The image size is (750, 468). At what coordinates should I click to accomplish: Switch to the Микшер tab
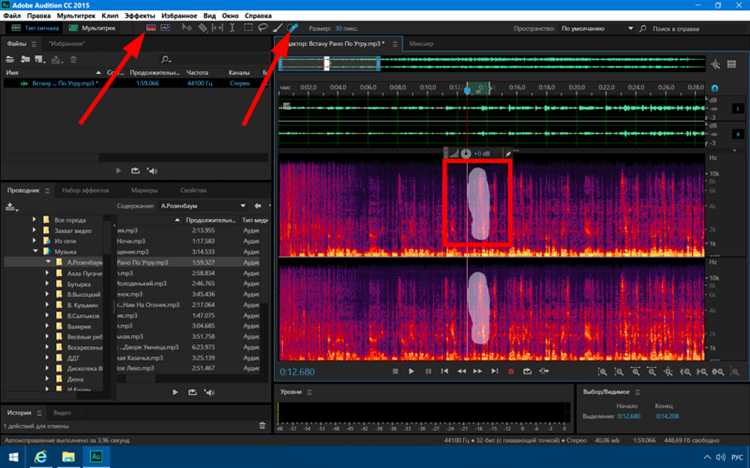coord(421,44)
